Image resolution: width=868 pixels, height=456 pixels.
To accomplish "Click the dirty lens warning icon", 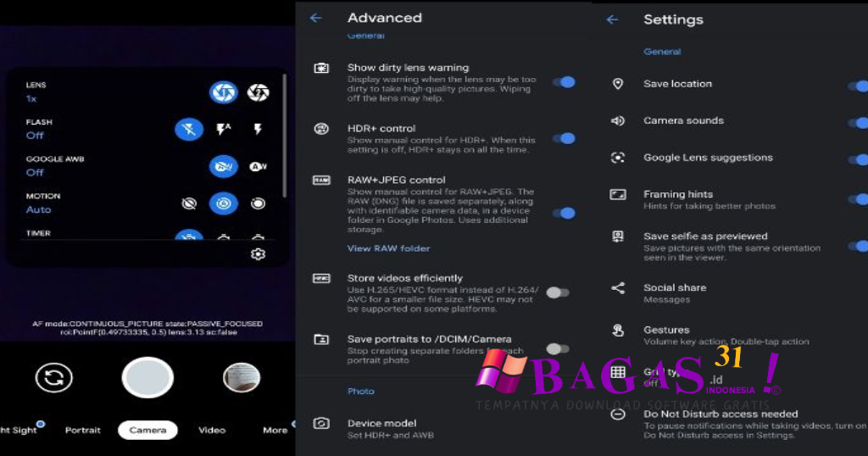I will pos(321,68).
